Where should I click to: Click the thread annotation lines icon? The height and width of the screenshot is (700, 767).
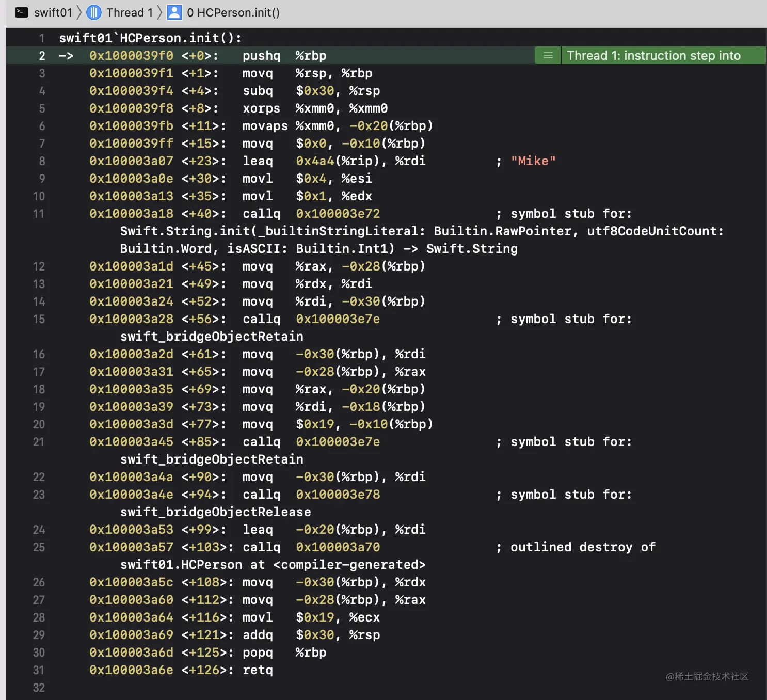pyautogui.click(x=548, y=55)
